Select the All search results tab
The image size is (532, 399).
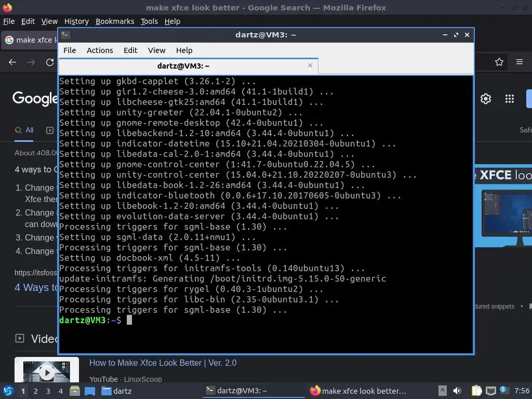click(24, 130)
